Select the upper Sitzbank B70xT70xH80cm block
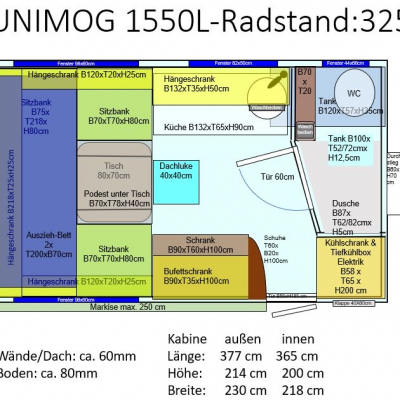Viewport: 400px width, 400px height. pyautogui.click(x=115, y=115)
